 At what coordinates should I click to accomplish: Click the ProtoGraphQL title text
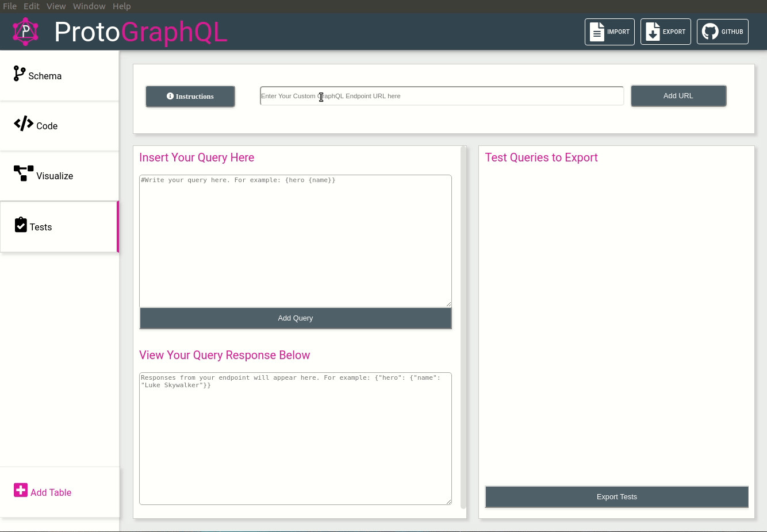pyautogui.click(x=141, y=32)
